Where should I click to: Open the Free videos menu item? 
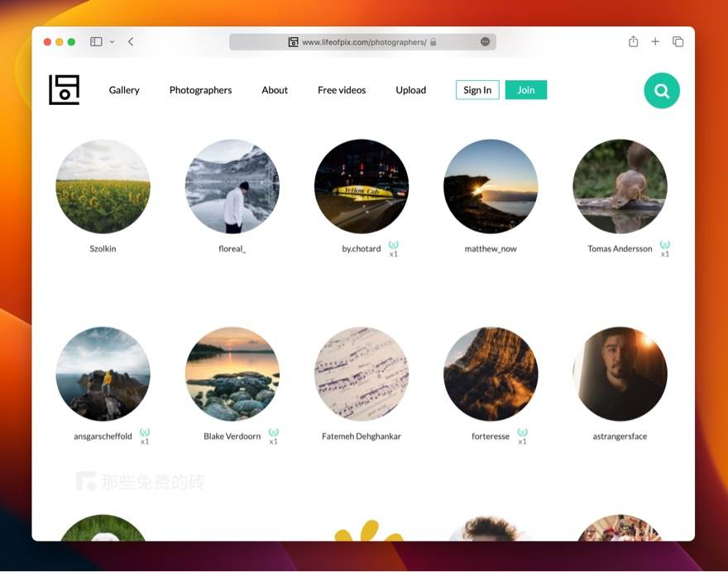click(342, 90)
